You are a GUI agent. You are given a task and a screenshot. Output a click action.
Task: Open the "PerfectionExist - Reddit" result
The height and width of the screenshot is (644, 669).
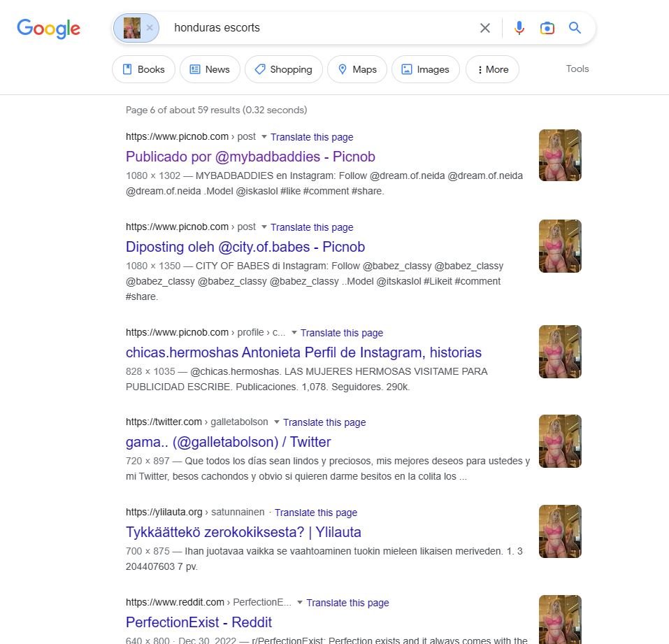199,622
